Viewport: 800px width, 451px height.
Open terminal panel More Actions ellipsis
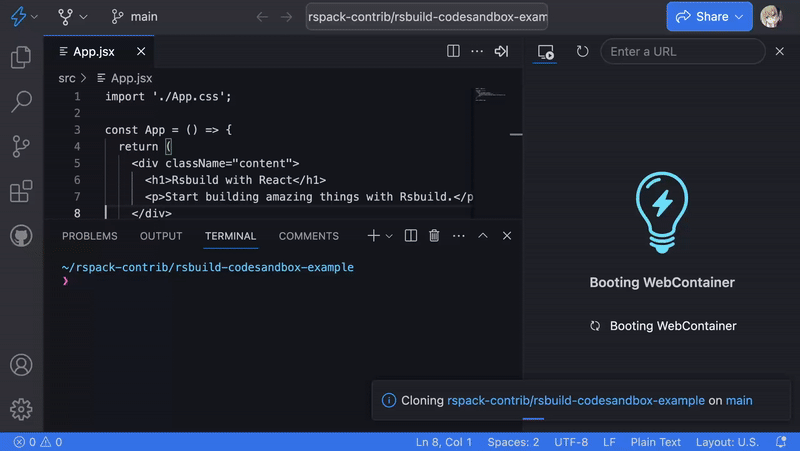pos(459,236)
